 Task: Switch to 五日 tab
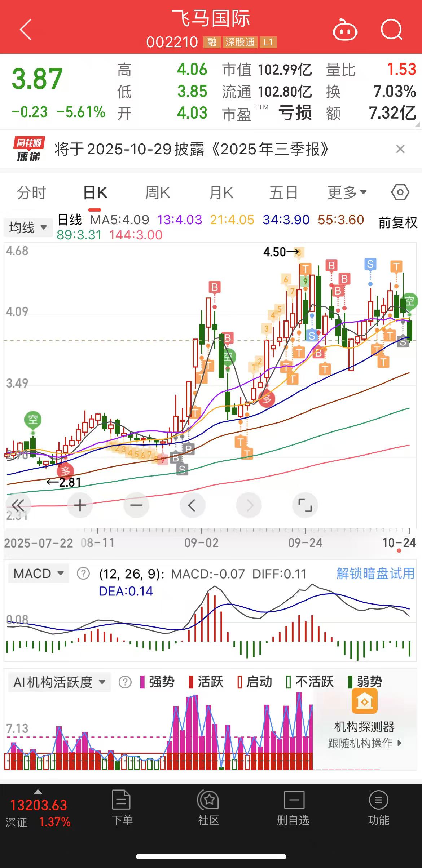[x=284, y=193]
